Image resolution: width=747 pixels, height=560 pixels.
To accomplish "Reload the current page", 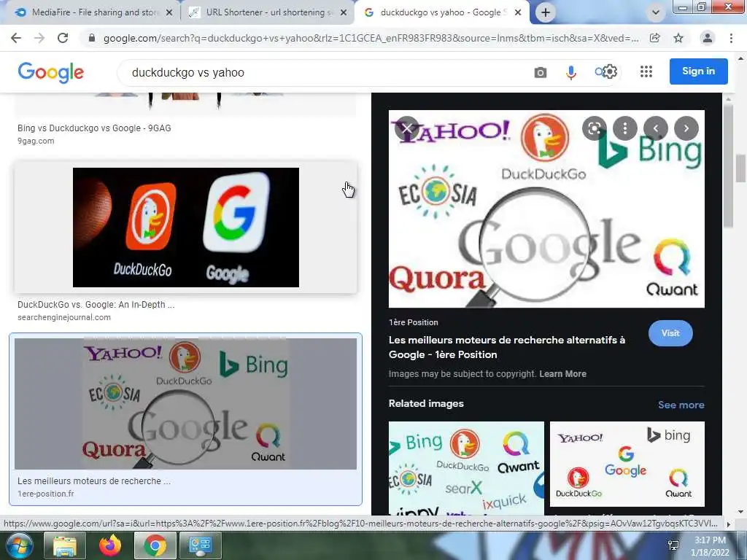I will coord(63,38).
